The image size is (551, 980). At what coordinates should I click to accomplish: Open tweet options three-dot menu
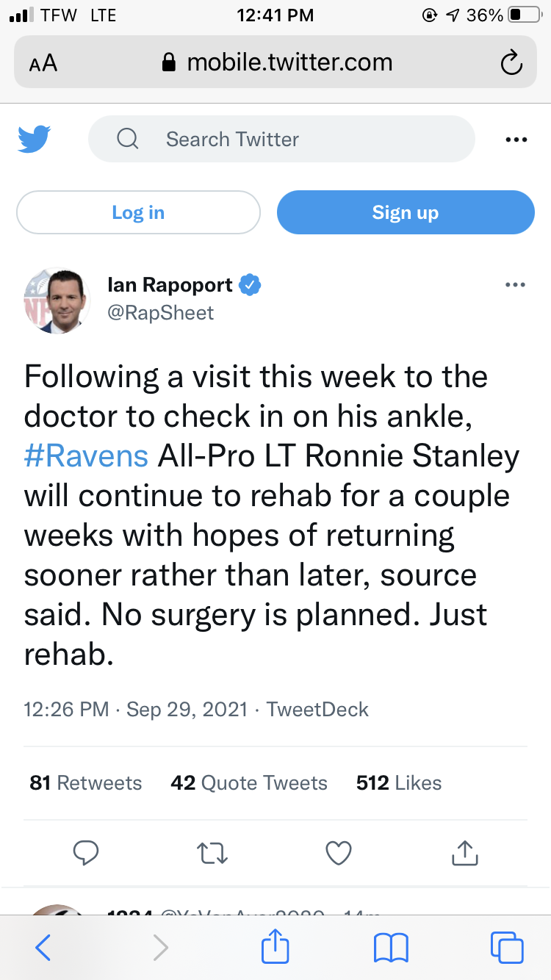[516, 285]
